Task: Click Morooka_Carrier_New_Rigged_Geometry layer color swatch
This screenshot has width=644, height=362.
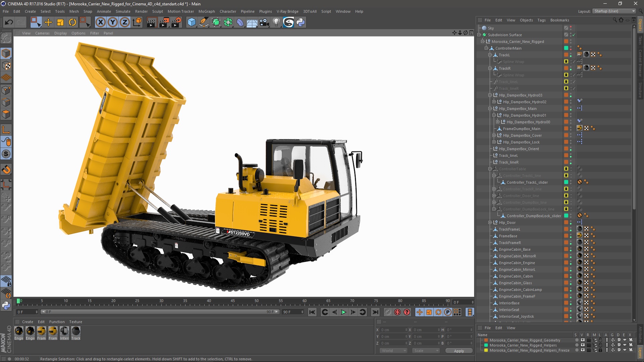Action: pos(486,340)
